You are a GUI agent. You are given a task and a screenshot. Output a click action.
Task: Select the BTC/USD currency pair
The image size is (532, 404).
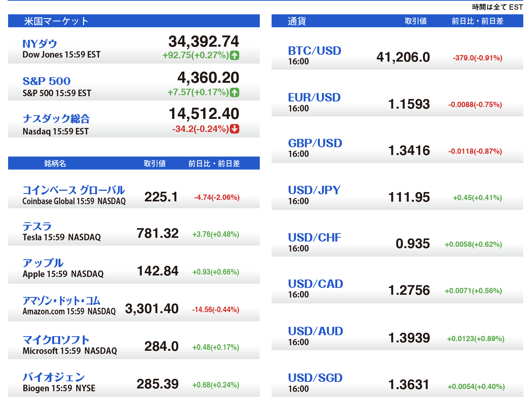click(x=315, y=51)
